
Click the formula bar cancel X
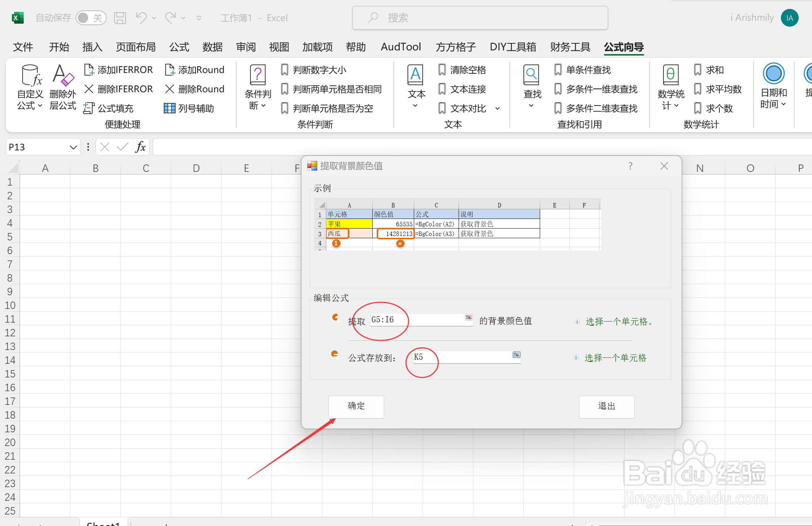[105, 147]
